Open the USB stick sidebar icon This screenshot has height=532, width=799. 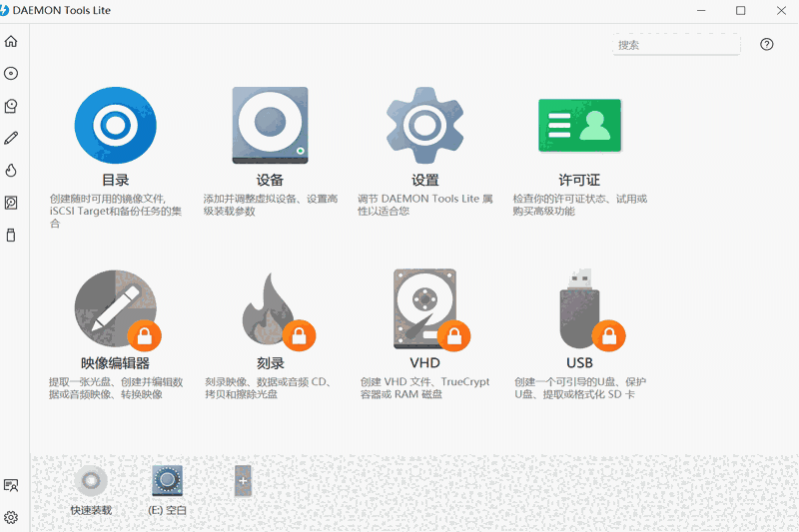pyautogui.click(x=11, y=236)
